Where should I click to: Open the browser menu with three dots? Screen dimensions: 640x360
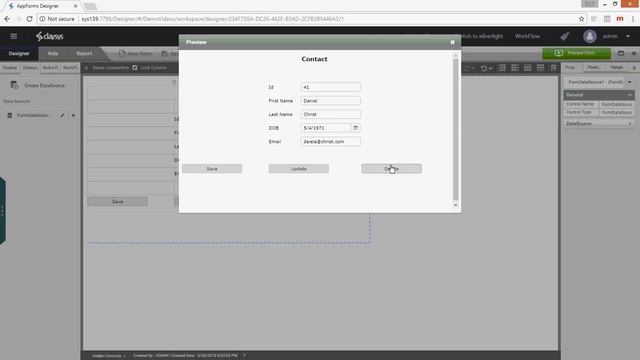tap(633, 19)
